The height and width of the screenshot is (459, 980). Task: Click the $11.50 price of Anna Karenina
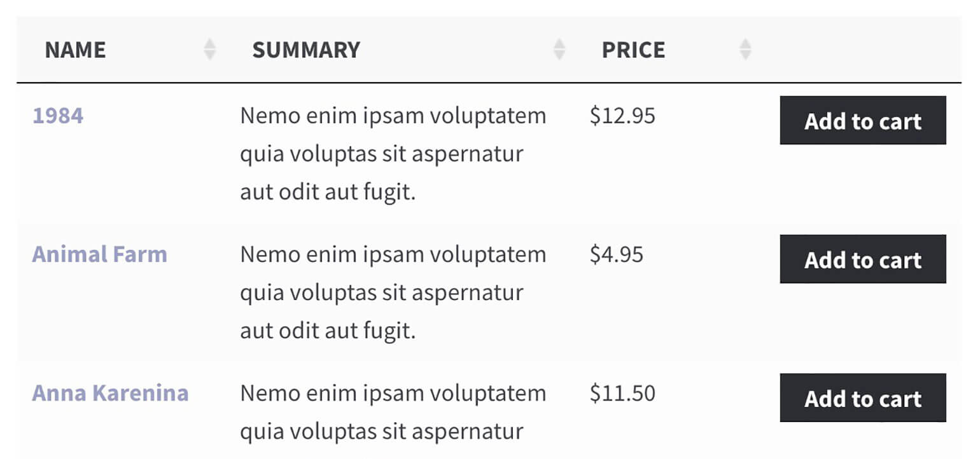click(622, 393)
